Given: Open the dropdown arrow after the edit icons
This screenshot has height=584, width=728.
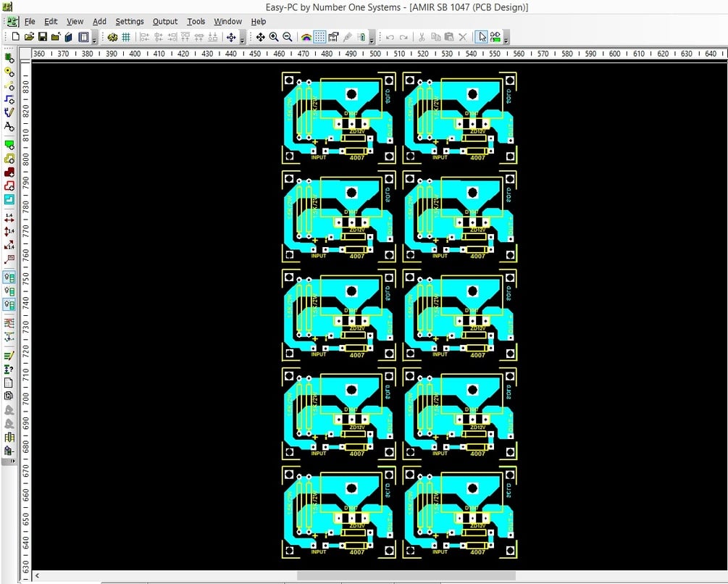Looking at the screenshot, I should (x=505, y=41).
